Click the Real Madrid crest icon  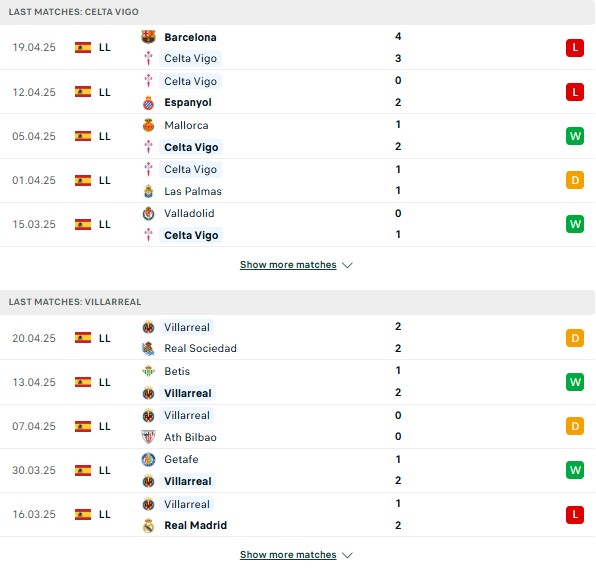(148, 525)
